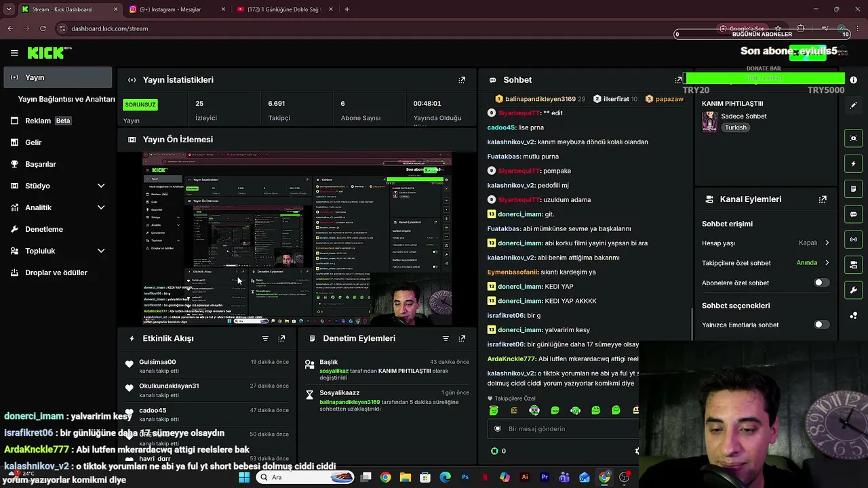Click the Sadece Sohbet category link

[743, 116]
